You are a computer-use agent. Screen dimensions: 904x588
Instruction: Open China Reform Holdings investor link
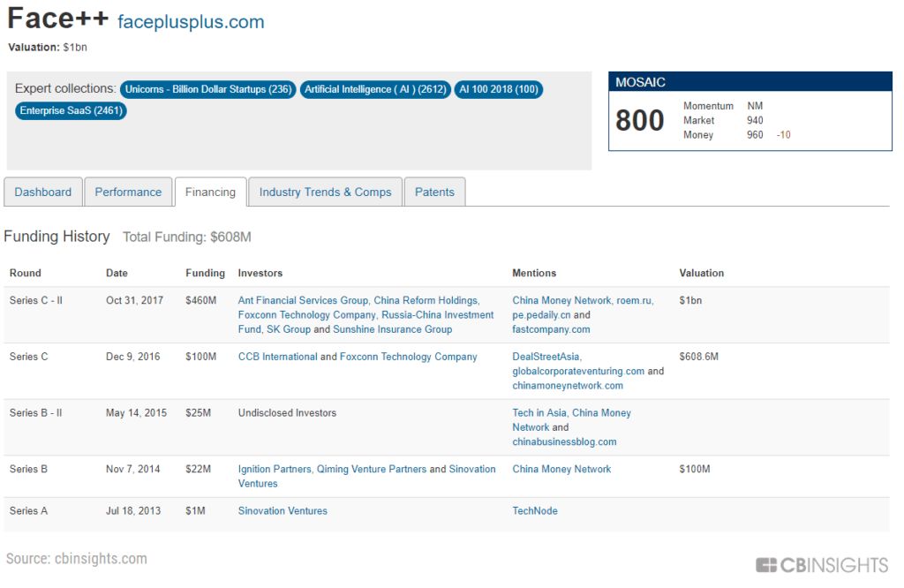click(x=426, y=300)
